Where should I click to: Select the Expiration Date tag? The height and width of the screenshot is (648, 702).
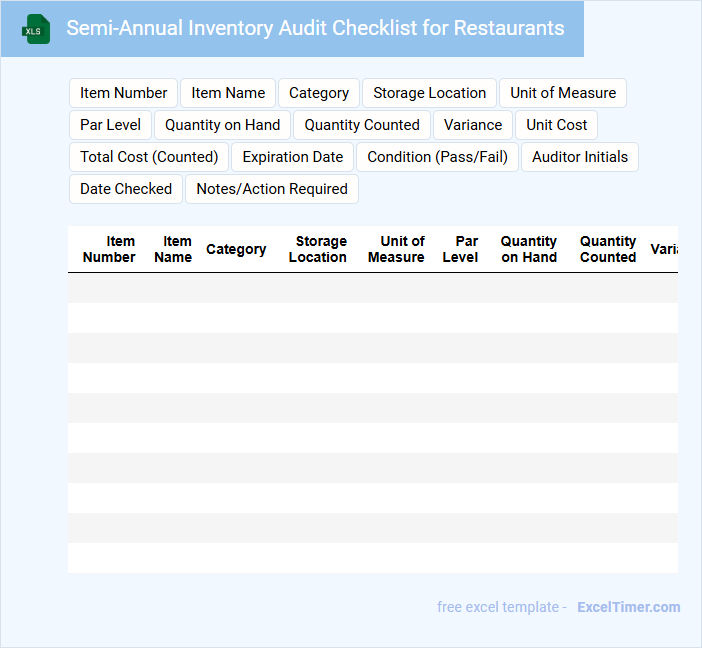click(x=292, y=157)
